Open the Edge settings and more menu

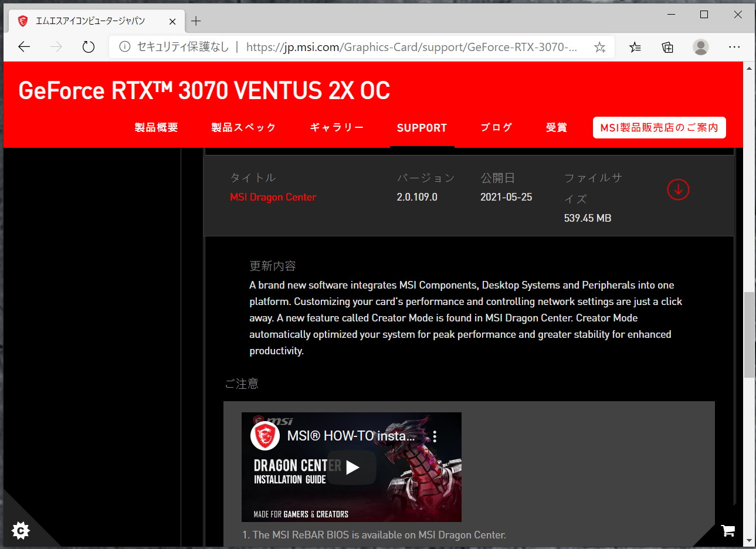(734, 47)
